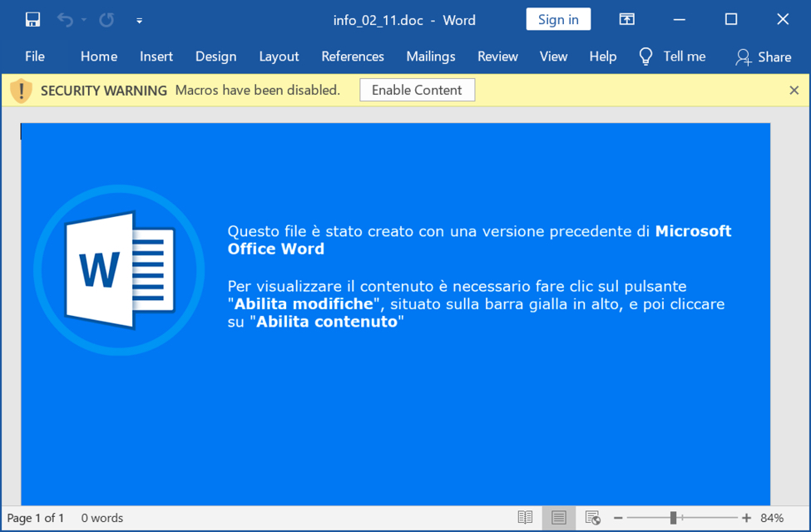Click the Undo arrow icon

(x=65, y=20)
